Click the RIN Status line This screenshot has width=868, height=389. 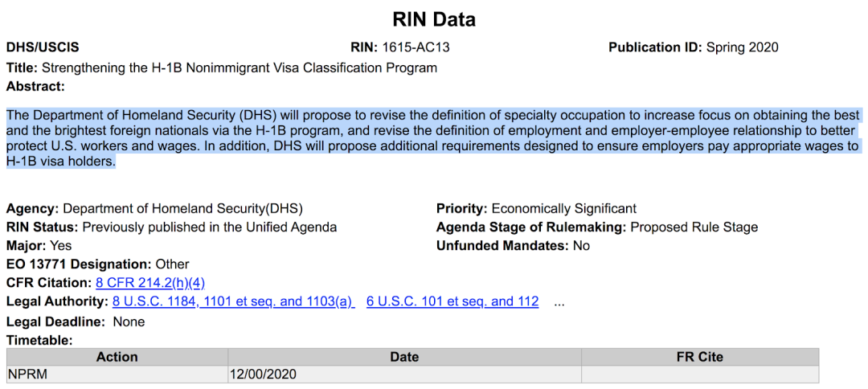coord(172,227)
